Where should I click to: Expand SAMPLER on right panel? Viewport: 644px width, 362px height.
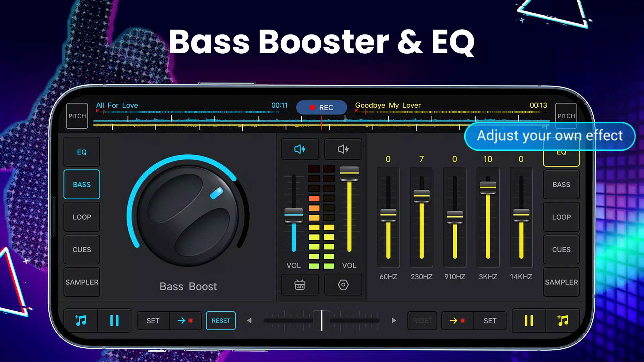click(x=561, y=282)
